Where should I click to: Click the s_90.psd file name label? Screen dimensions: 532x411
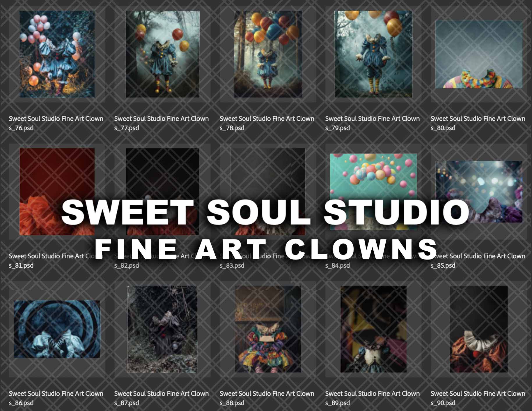(x=478, y=398)
